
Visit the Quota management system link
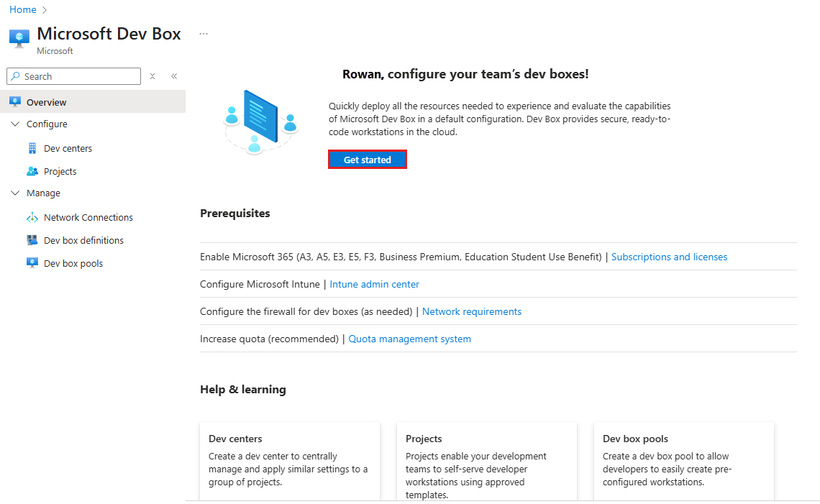409,339
